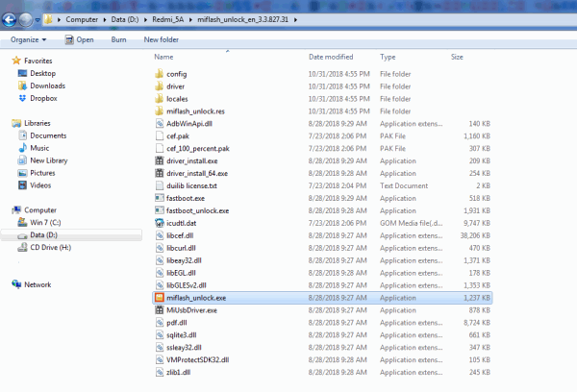The image size is (577, 392).
Task: Expand arrow after Data (D:) in address bar
Action: pos(145,19)
